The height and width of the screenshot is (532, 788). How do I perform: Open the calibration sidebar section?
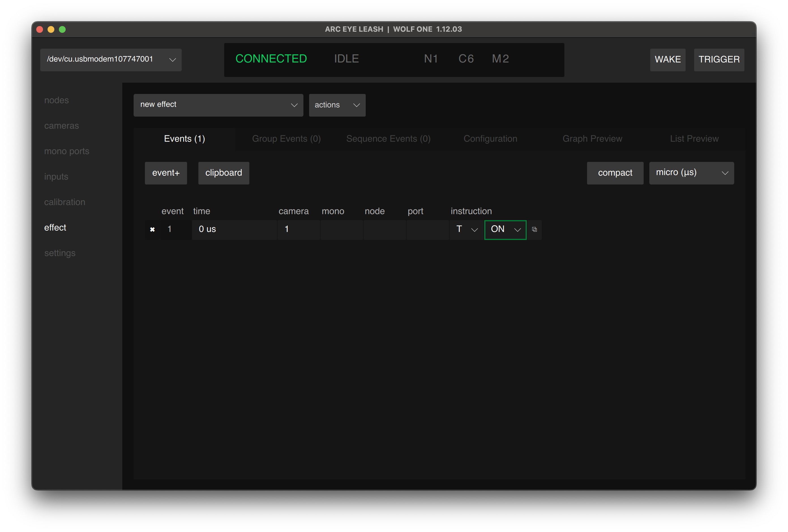click(x=65, y=202)
